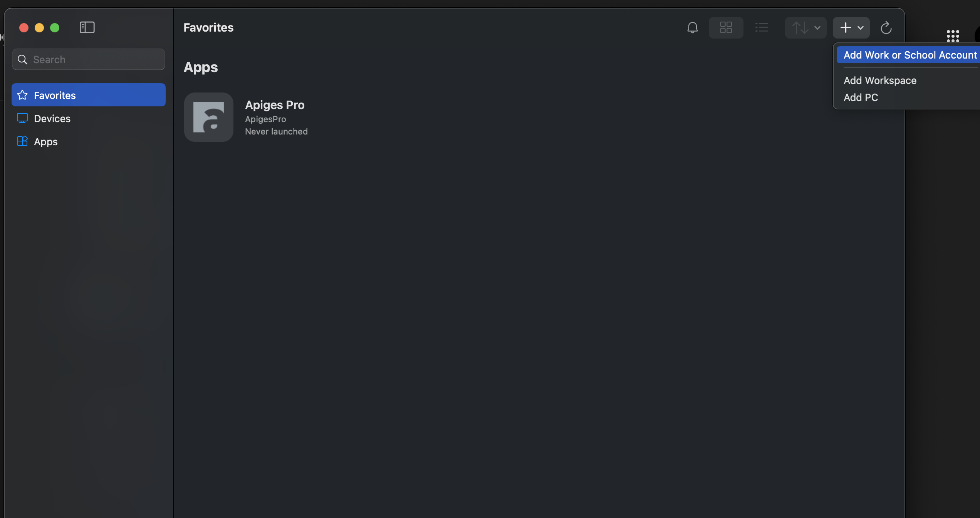This screenshot has height=518, width=980.
Task: Switch to list view layout
Action: pos(762,27)
